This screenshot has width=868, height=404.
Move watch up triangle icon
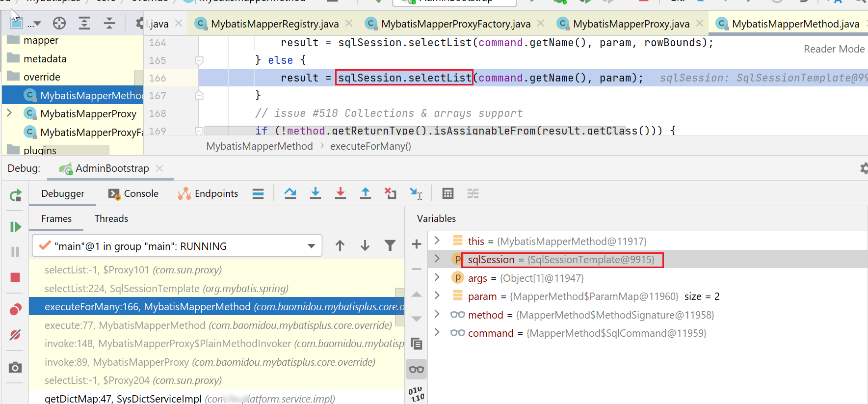[417, 294]
